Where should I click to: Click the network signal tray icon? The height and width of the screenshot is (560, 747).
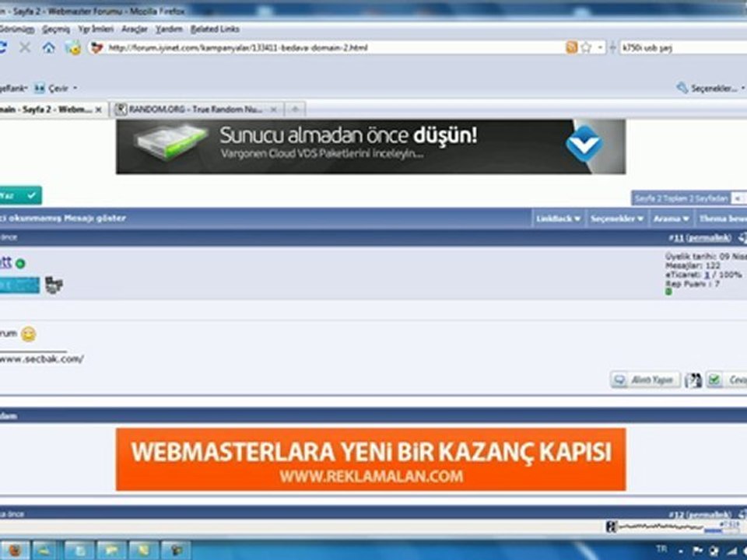click(x=731, y=551)
